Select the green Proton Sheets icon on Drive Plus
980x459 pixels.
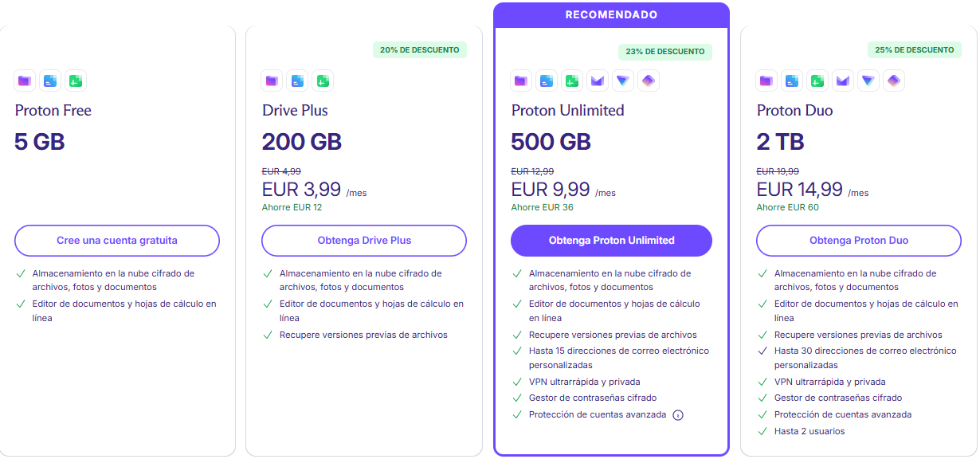(323, 80)
